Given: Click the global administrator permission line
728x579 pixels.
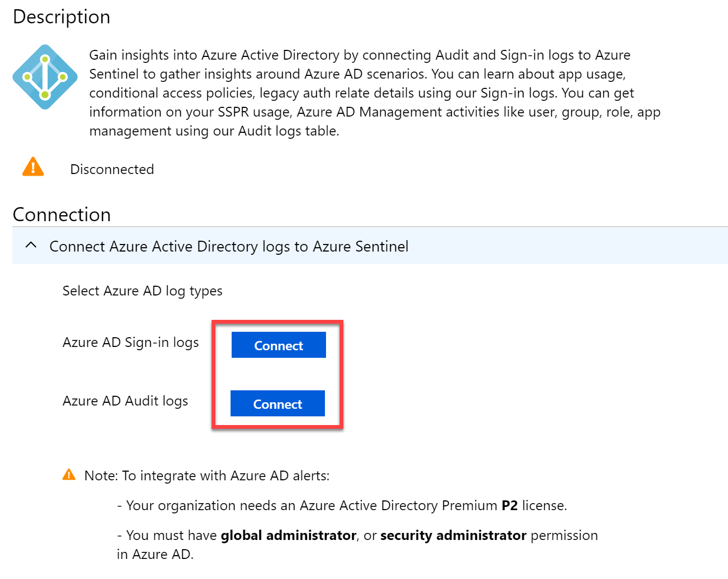Looking at the screenshot, I should coord(357,545).
